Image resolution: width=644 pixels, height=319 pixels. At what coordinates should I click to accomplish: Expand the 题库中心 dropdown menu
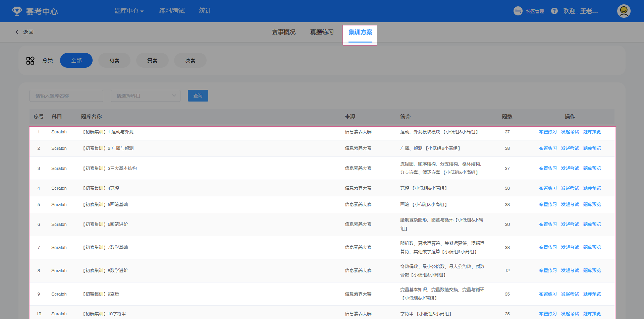tap(129, 11)
